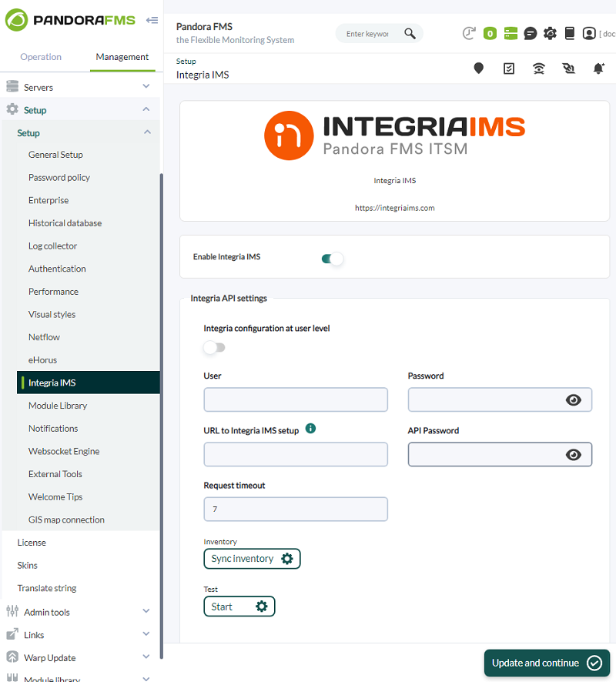Select Integria IMS menu item
616x685 pixels.
tap(89, 383)
